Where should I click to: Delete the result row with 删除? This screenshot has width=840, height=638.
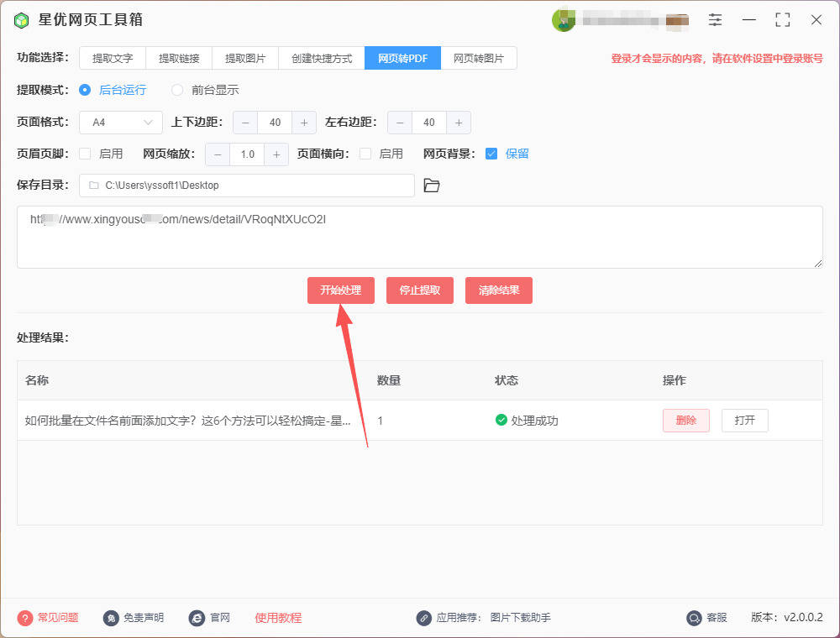click(x=686, y=421)
